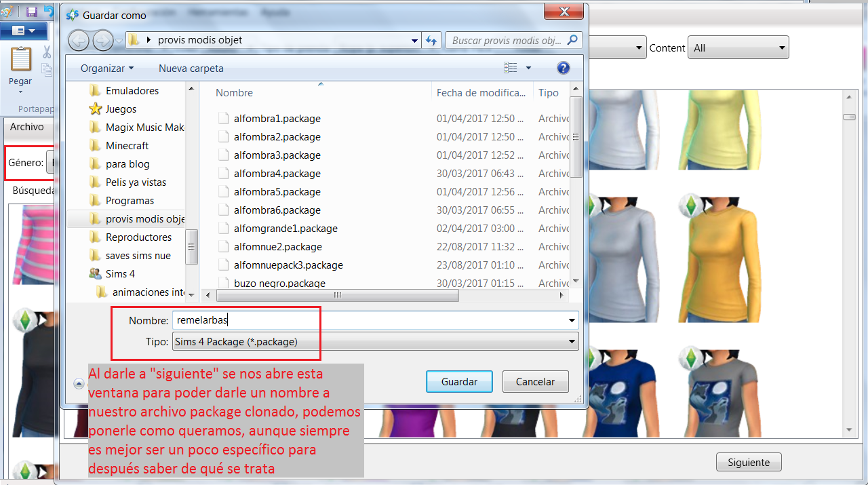Click the save diskette icon
Image resolution: width=868 pixels, height=485 pixels.
(x=31, y=11)
